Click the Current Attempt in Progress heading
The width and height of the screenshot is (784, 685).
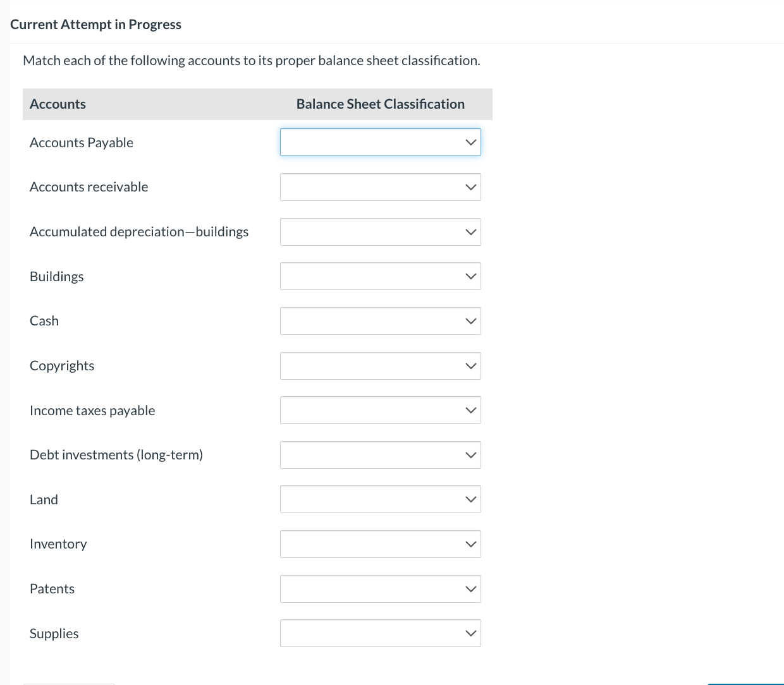coord(95,25)
